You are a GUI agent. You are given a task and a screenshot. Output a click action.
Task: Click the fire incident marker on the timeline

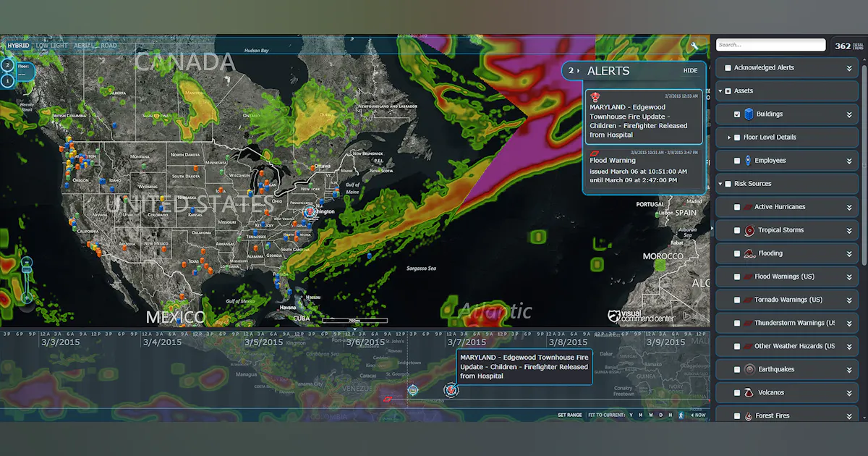pos(451,390)
